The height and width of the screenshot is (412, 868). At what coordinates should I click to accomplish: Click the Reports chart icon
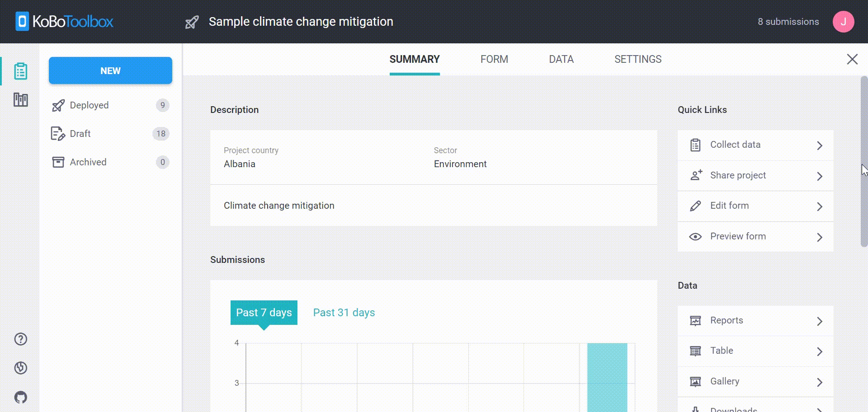pyautogui.click(x=695, y=321)
